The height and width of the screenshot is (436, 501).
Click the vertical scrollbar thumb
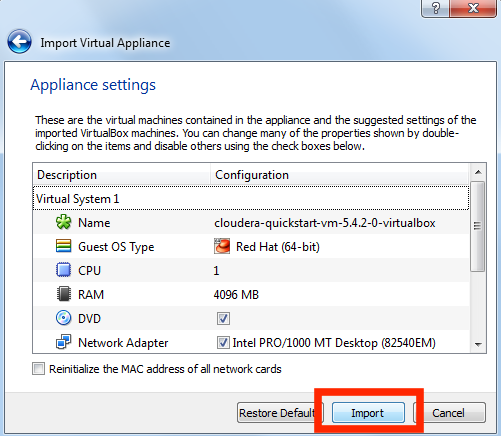point(478,227)
